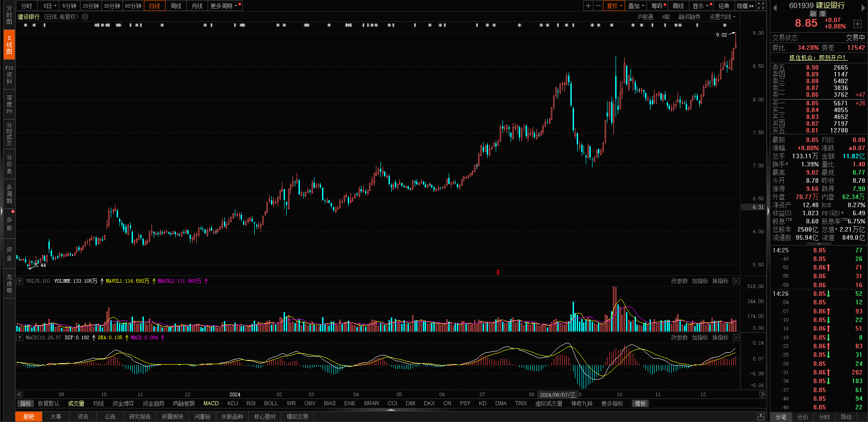Select the KDJ indicator tab

(232, 403)
